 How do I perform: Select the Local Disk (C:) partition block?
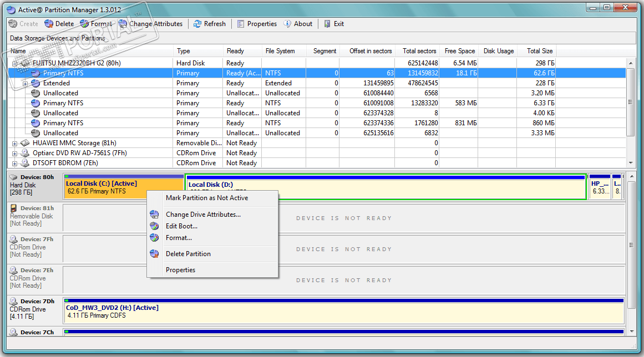(124, 187)
